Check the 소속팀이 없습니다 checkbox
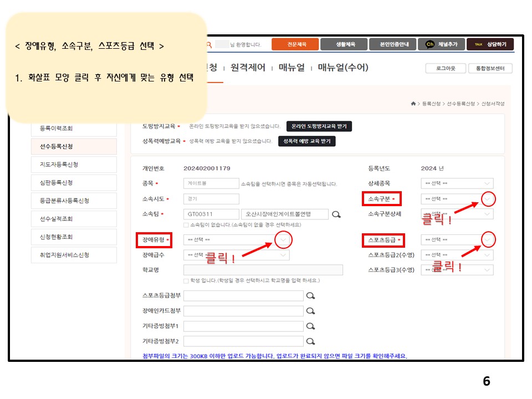 (x=186, y=225)
